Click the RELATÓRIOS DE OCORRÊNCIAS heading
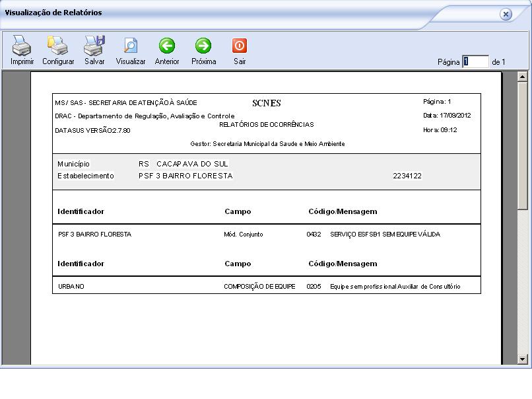 coord(267,125)
